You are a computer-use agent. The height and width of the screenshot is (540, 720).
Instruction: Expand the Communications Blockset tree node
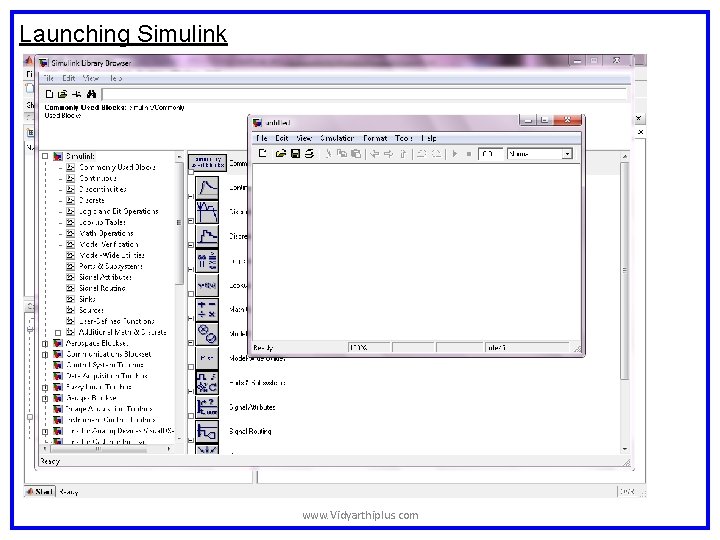[x=45, y=354]
